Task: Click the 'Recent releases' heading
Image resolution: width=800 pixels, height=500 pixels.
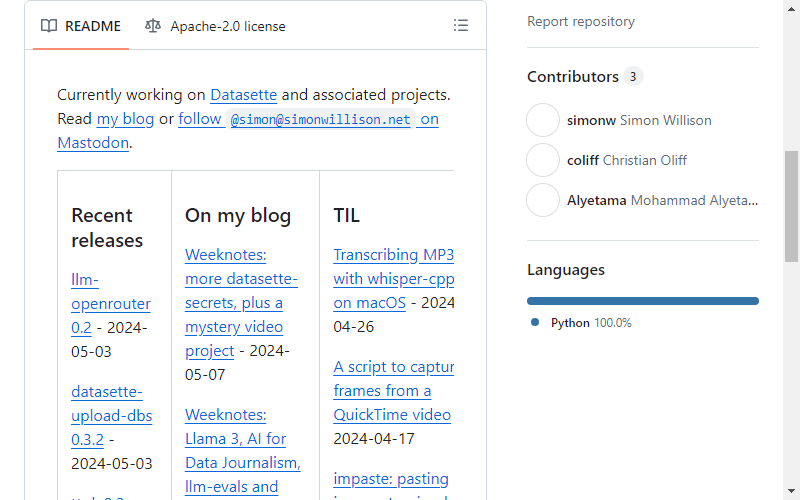Action: pyautogui.click(x=107, y=228)
